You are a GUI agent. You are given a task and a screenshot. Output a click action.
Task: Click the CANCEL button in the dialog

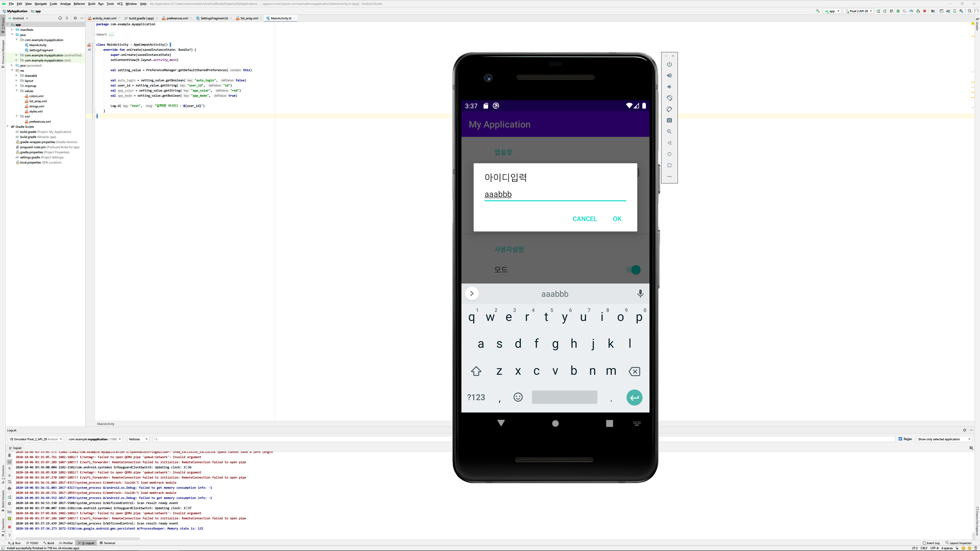coord(584,219)
